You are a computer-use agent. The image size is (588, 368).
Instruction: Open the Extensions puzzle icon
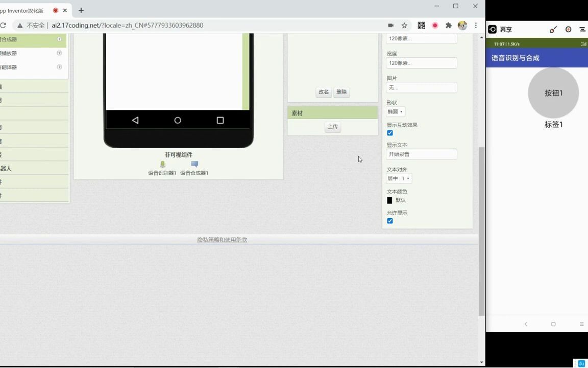tap(449, 25)
